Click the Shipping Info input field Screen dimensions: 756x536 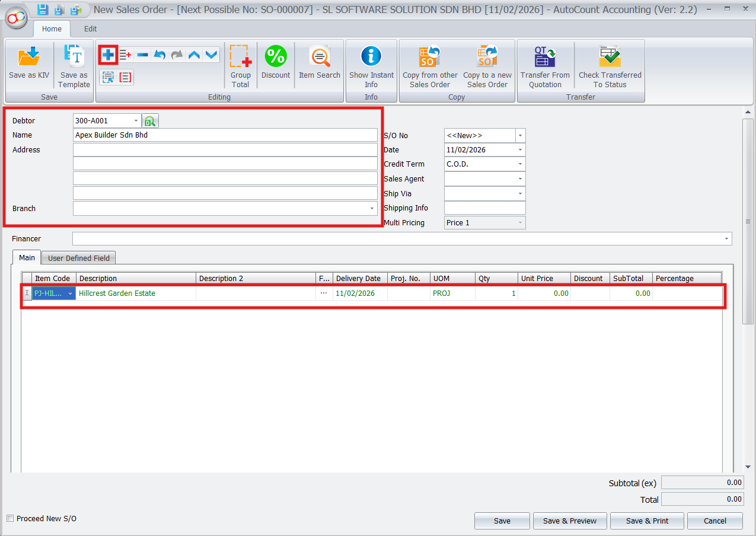pos(484,208)
